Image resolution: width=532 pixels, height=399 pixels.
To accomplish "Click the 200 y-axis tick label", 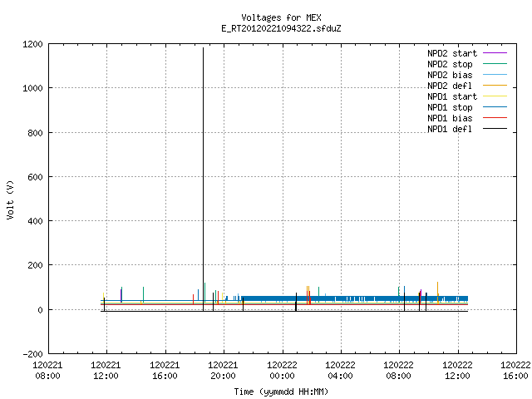I will click(35, 265).
